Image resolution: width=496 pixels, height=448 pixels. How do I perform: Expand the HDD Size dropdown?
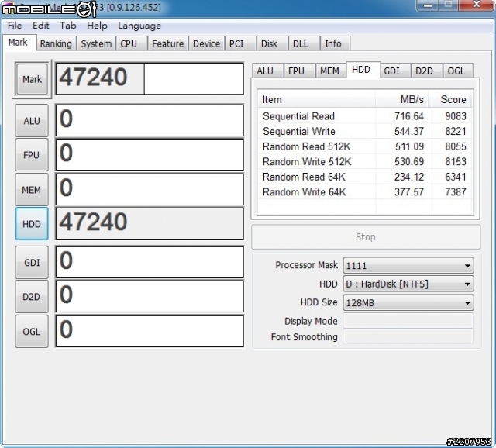pos(408,303)
